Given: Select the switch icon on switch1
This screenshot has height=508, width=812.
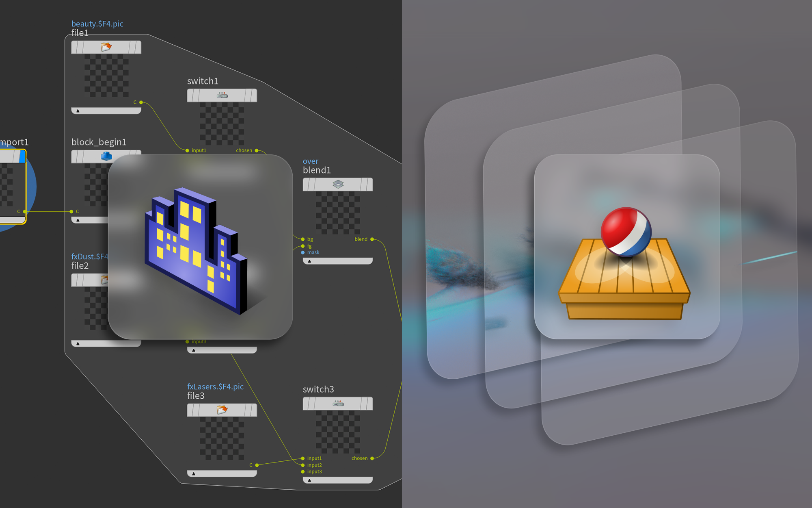Looking at the screenshot, I should click(222, 95).
